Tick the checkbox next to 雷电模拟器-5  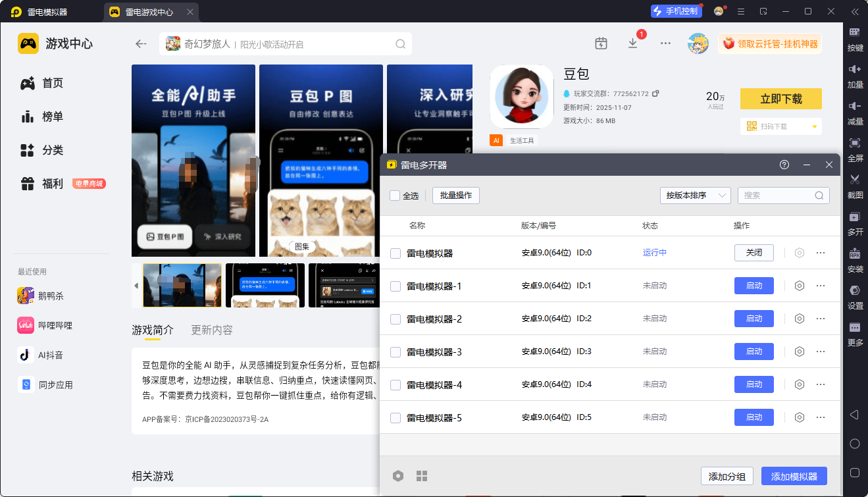pyautogui.click(x=396, y=418)
